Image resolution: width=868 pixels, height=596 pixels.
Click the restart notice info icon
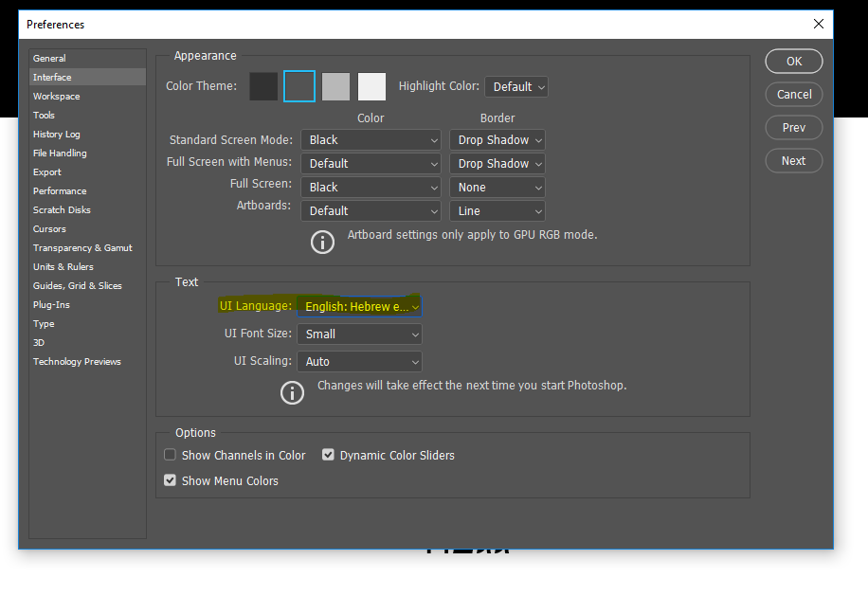click(292, 393)
